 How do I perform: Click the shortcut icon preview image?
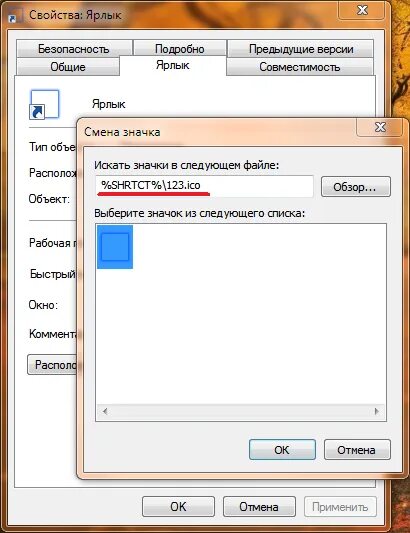coord(45,105)
